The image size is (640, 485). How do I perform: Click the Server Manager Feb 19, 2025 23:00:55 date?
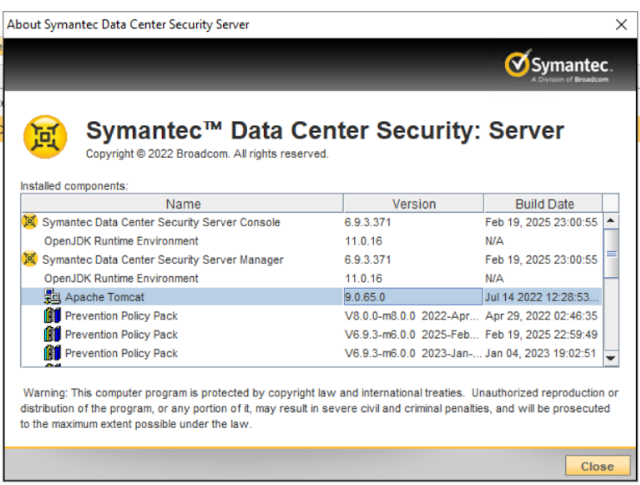tap(541, 260)
